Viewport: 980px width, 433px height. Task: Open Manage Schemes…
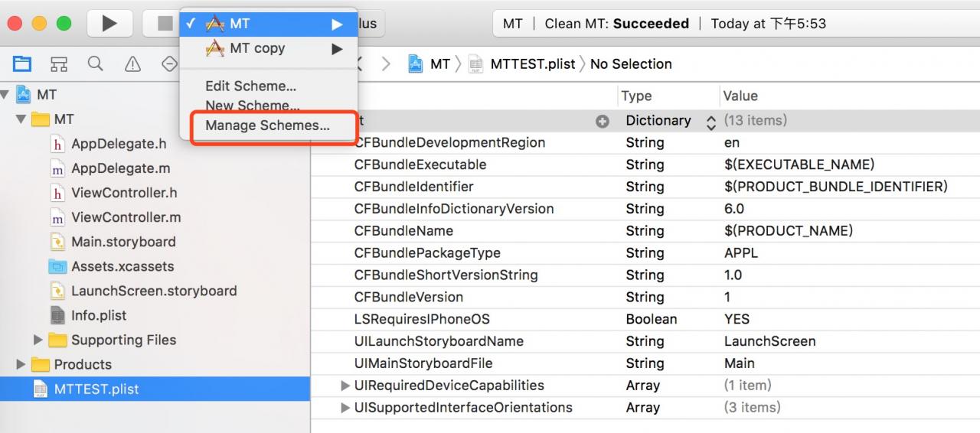coord(267,125)
